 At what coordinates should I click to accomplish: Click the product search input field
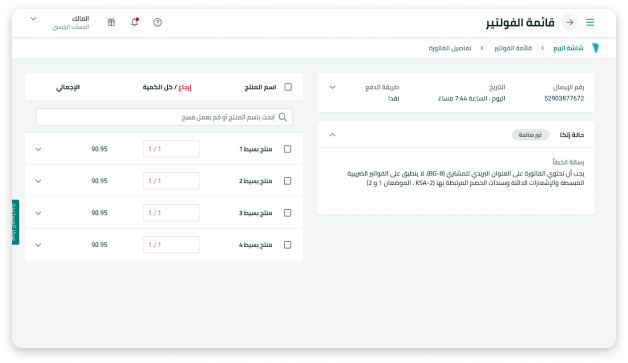point(164,117)
